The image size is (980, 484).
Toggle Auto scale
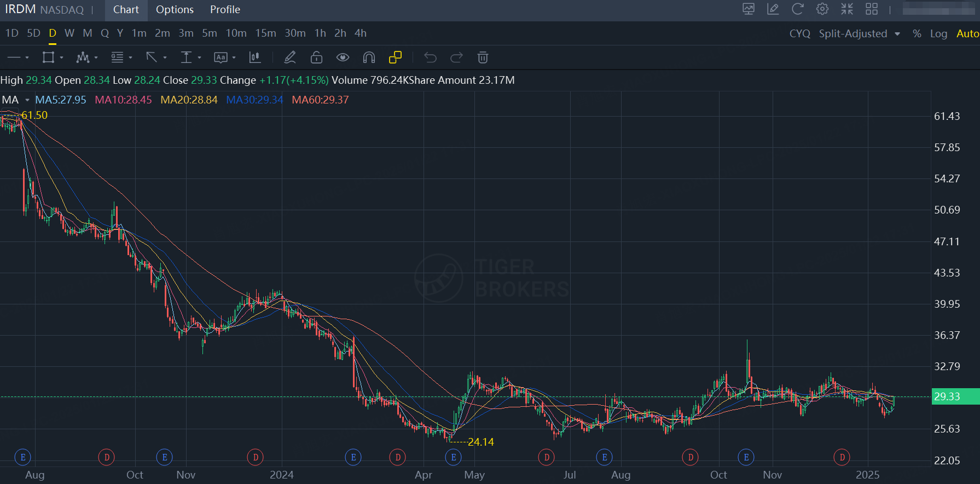(x=967, y=33)
